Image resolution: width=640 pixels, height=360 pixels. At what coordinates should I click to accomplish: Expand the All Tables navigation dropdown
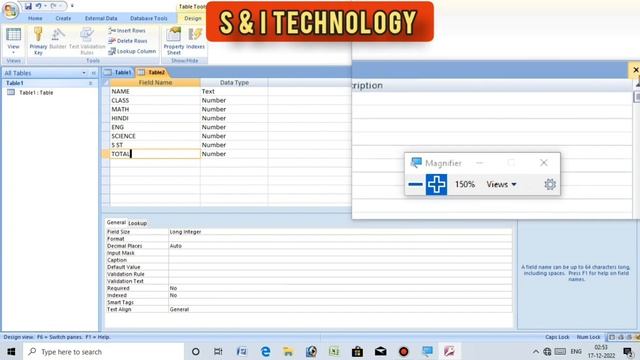84,73
